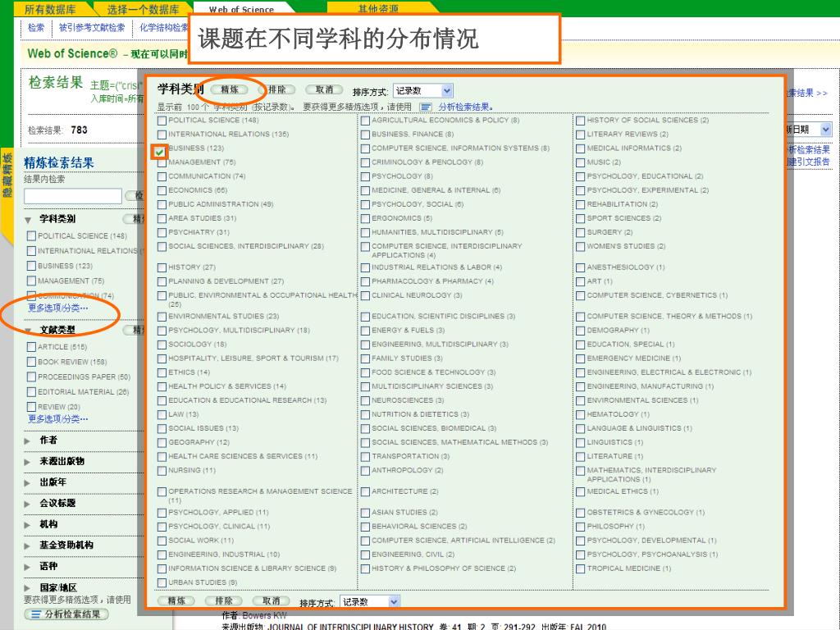Click the 分析检索结果 button at the sidebar bottom
The width and height of the screenshot is (840, 630).
[x=66, y=614]
